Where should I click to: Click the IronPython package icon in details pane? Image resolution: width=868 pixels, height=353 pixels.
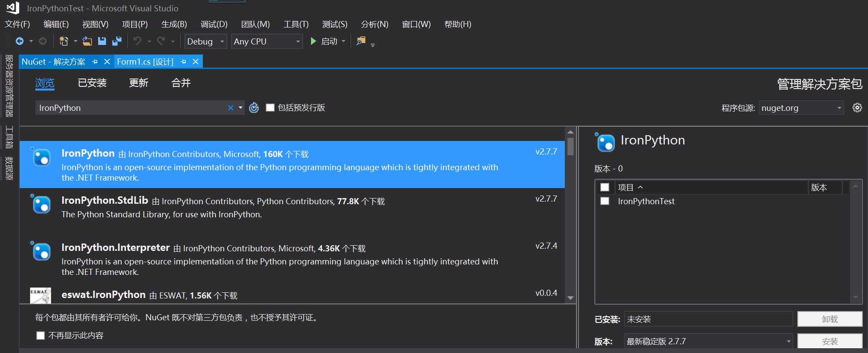coord(605,142)
